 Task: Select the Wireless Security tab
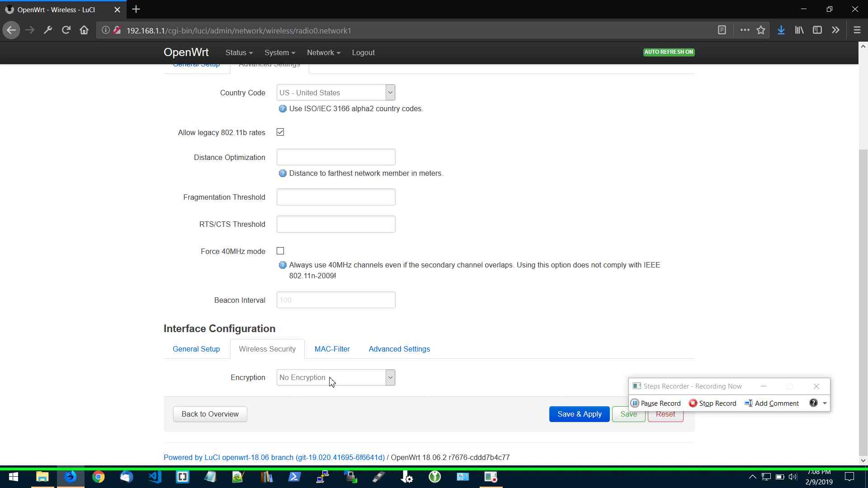tap(267, 349)
